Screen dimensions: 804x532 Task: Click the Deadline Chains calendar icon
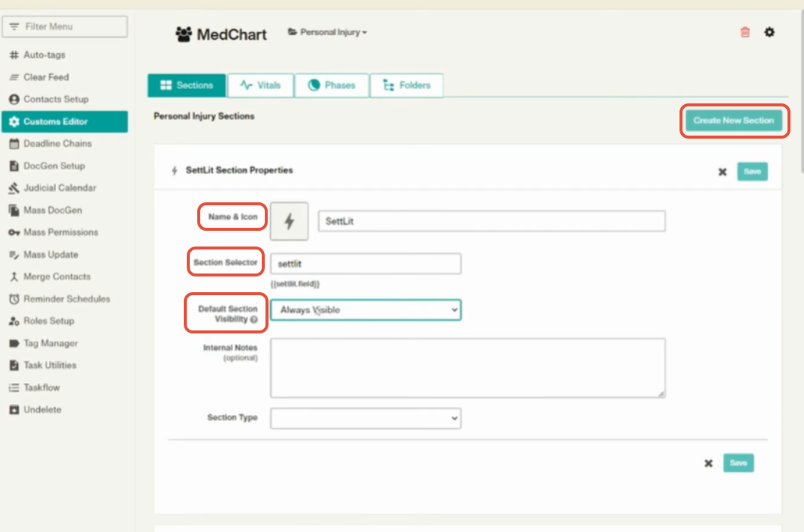(x=13, y=144)
